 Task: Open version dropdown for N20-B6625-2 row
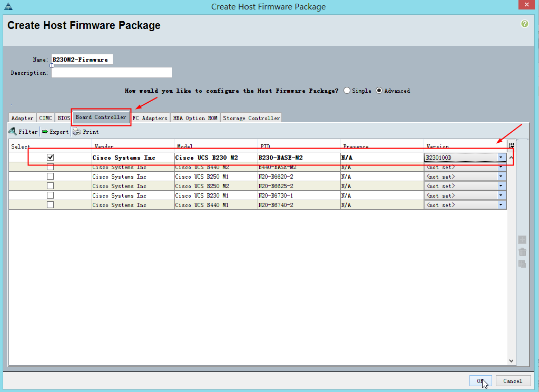pyautogui.click(x=501, y=185)
